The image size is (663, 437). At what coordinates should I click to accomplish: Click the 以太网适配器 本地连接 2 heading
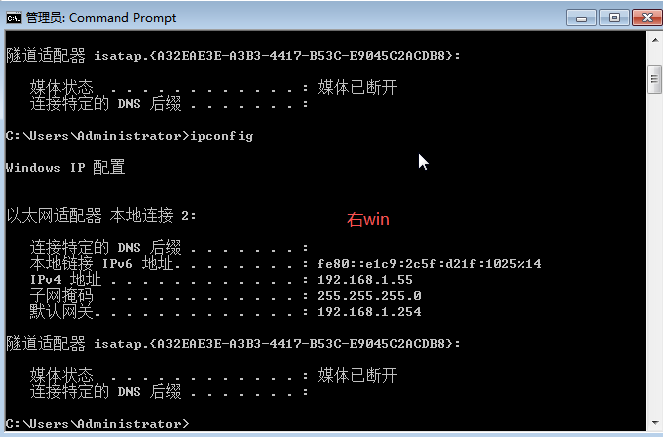101,216
